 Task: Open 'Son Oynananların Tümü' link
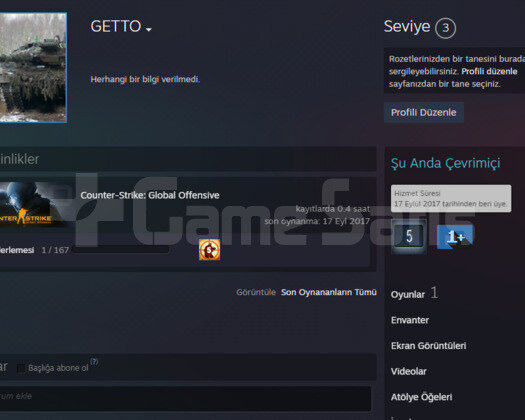(x=329, y=292)
